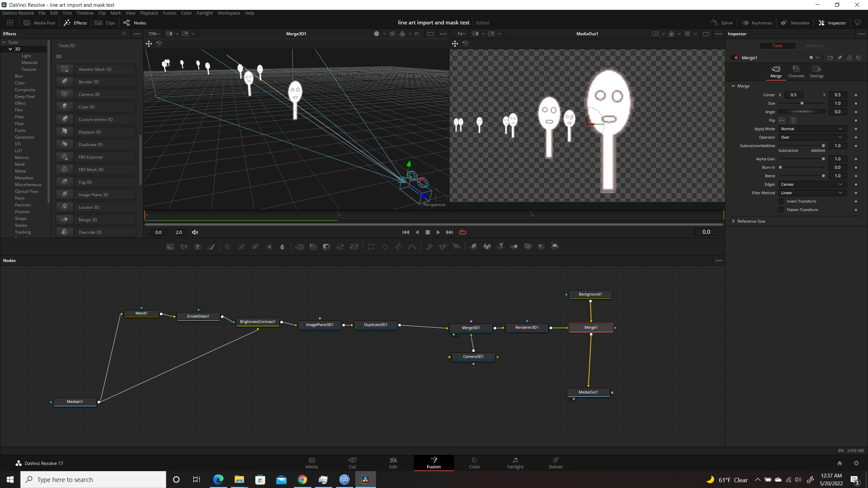The width and height of the screenshot is (868, 488).
Task: Add a Rectangle mask from toolbar
Action: point(371,247)
